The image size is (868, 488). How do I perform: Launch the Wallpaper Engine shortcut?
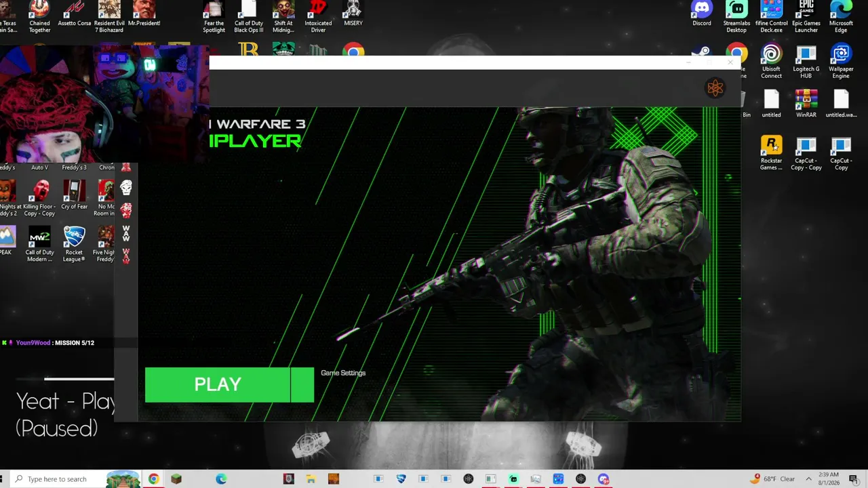(841, 62)
